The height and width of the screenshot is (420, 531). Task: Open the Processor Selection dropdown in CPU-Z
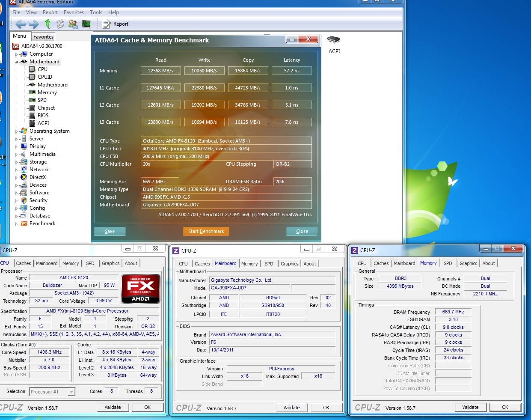click(x=71, y=392)
